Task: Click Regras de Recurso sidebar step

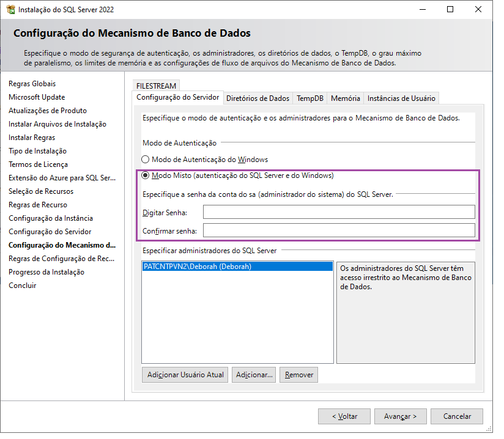Action: click(x=38, y=205)
